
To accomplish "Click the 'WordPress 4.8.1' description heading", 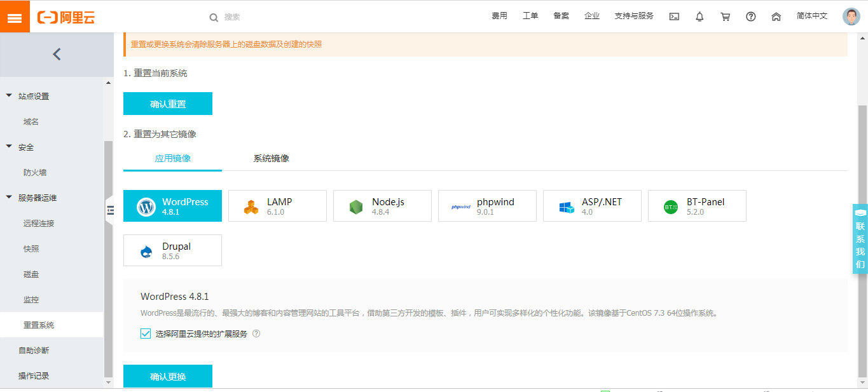I will pos(175,297).
